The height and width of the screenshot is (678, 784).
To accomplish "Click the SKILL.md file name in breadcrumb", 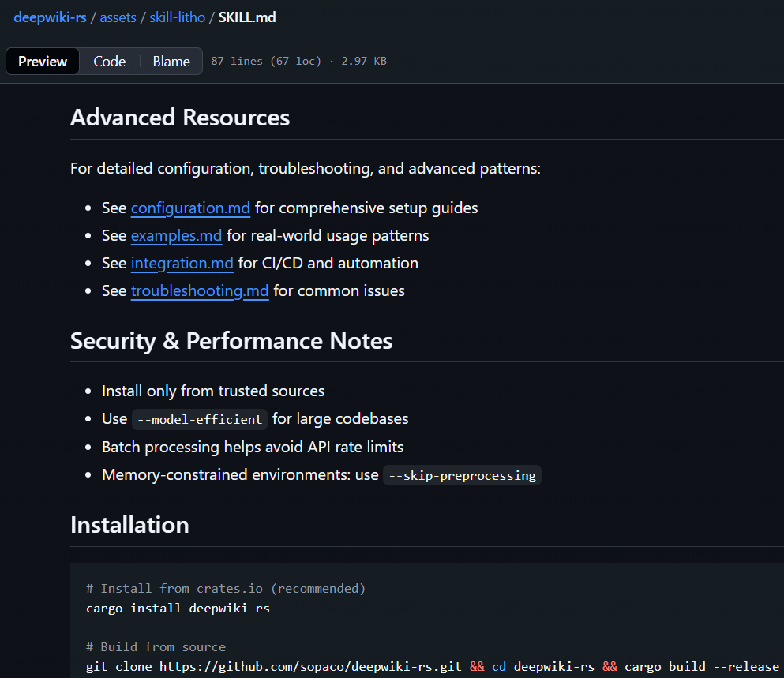I will tap(247, 17).
